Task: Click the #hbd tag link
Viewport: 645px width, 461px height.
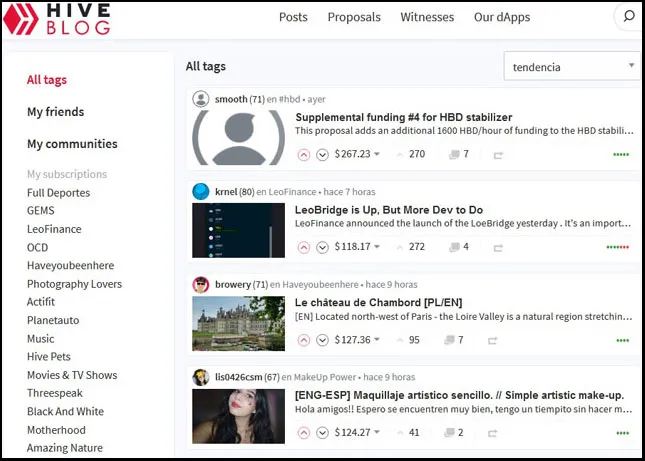Action: (x=290, y=99)
